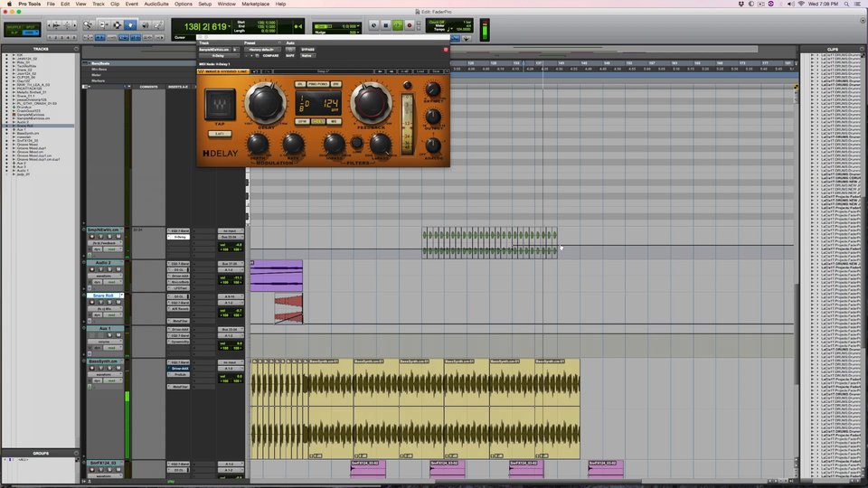Viewport: 868px width, 488px height.
Task: Select the Selector tool in toolbar
Action: pyautogui.click(x=117, y=25)
